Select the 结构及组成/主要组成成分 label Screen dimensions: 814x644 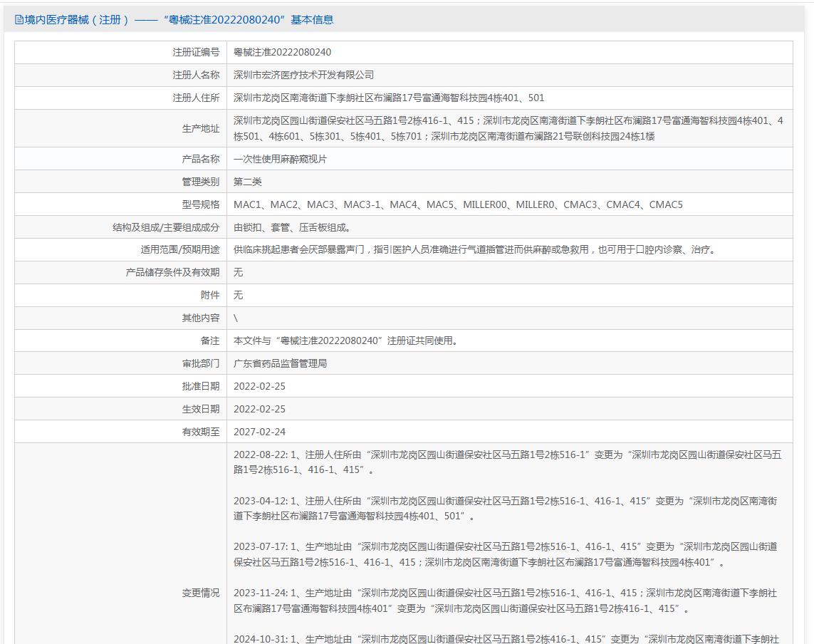pyautogui.click(x=166, y=227)
